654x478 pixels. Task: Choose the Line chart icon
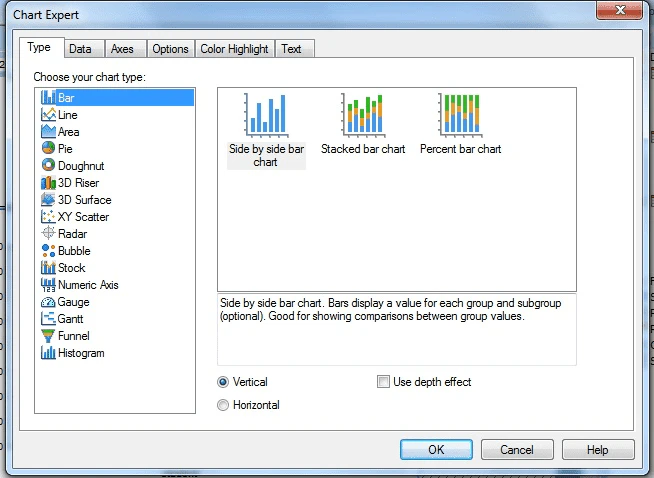(x=48, y=115)
